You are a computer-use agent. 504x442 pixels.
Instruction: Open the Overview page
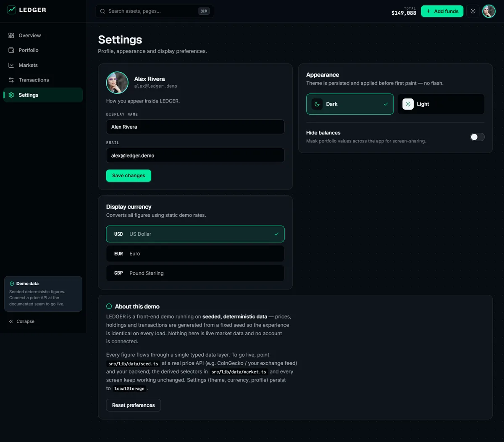[x=43, y=35]
